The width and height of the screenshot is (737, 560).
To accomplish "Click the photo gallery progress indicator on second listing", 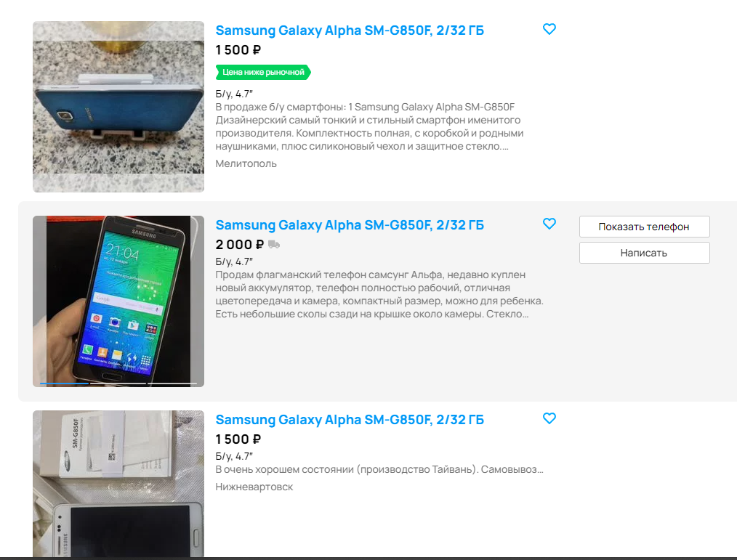I will (x=118, y=384).
